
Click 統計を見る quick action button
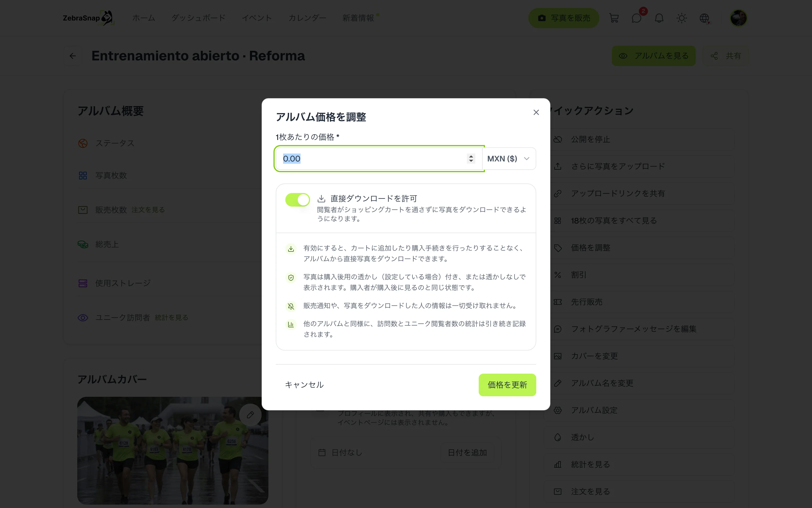pyautogui.click(x=639, y=465)
